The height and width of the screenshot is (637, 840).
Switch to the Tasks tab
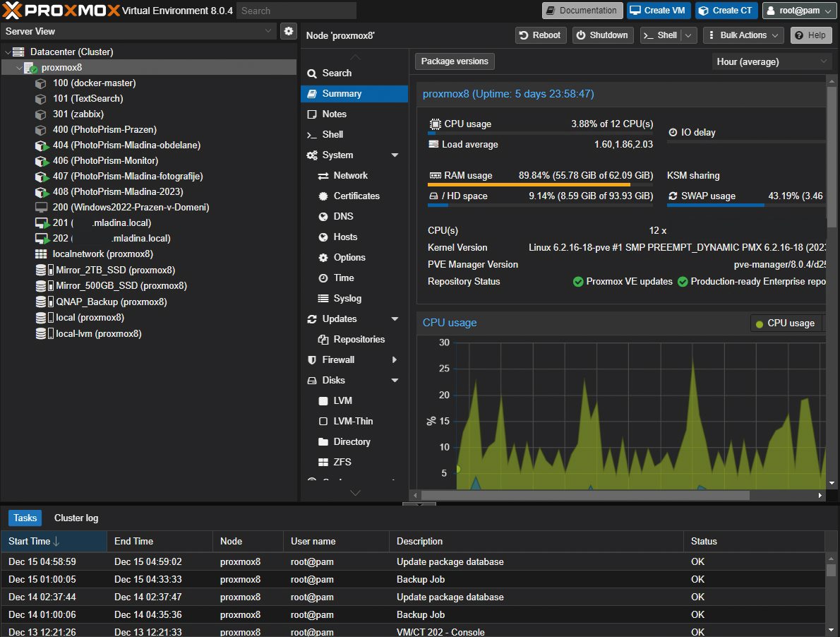(x=25, y=518)
